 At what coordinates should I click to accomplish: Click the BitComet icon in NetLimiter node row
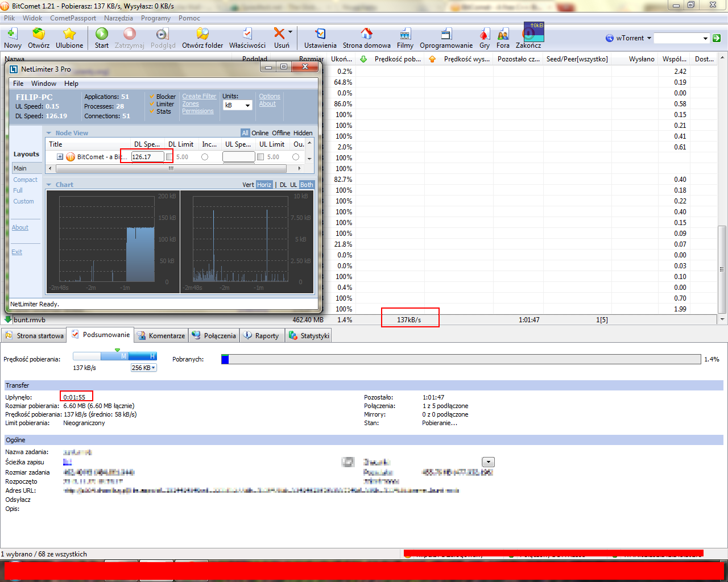click(x=71, y=157)
